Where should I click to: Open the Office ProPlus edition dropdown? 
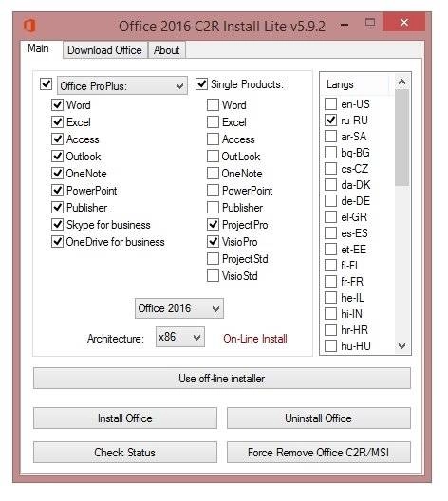[122, 85]
